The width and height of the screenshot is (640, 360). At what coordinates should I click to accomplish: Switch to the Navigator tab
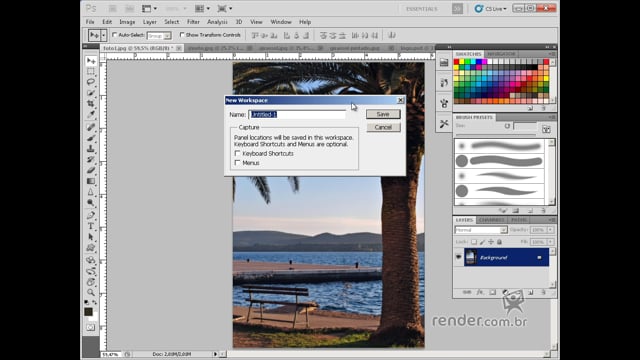tap(501, 54)
